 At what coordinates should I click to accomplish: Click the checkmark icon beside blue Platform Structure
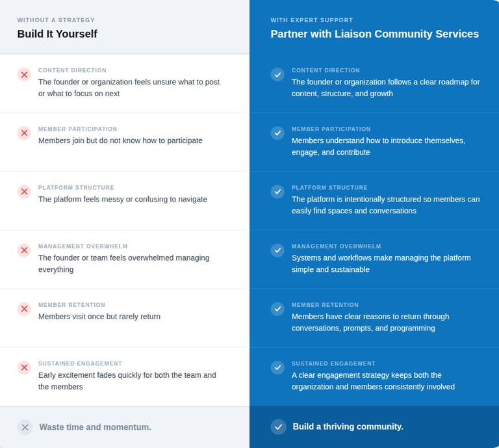[x=277, y=192]
